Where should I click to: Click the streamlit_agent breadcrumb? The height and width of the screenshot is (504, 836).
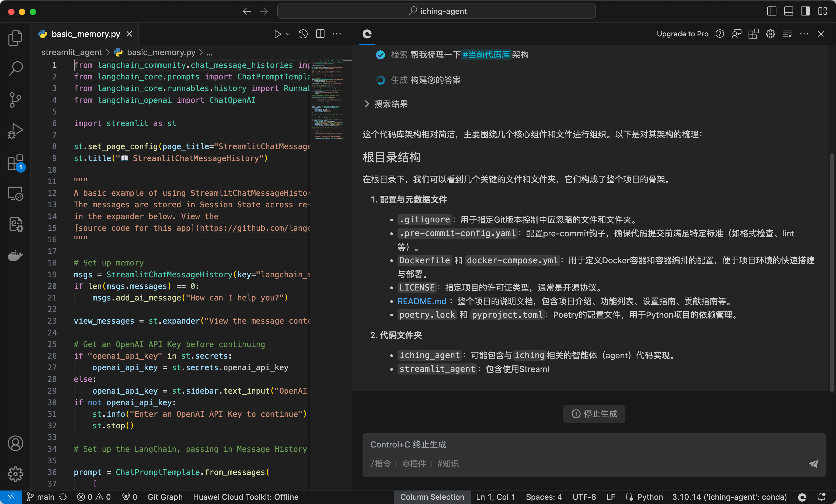(72, 52)
